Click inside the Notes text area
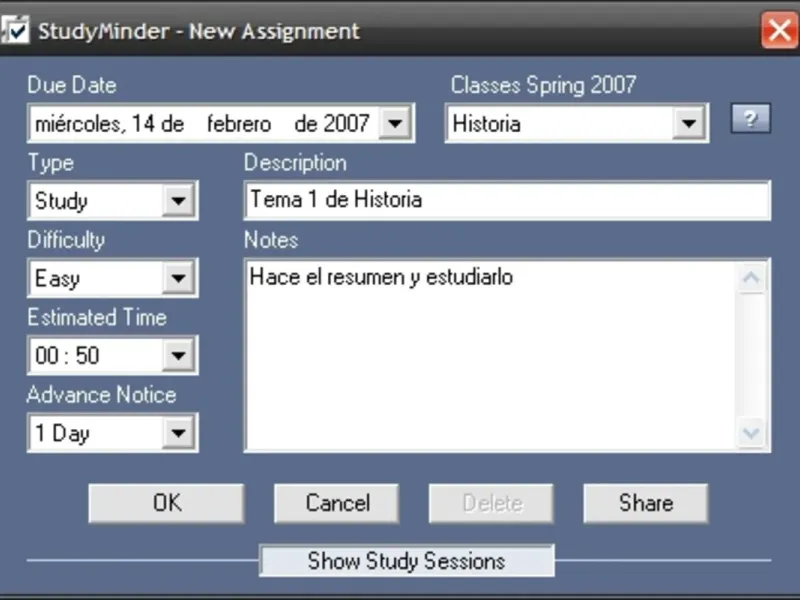This screenshot has width=800, height=600. pos(491,356)
